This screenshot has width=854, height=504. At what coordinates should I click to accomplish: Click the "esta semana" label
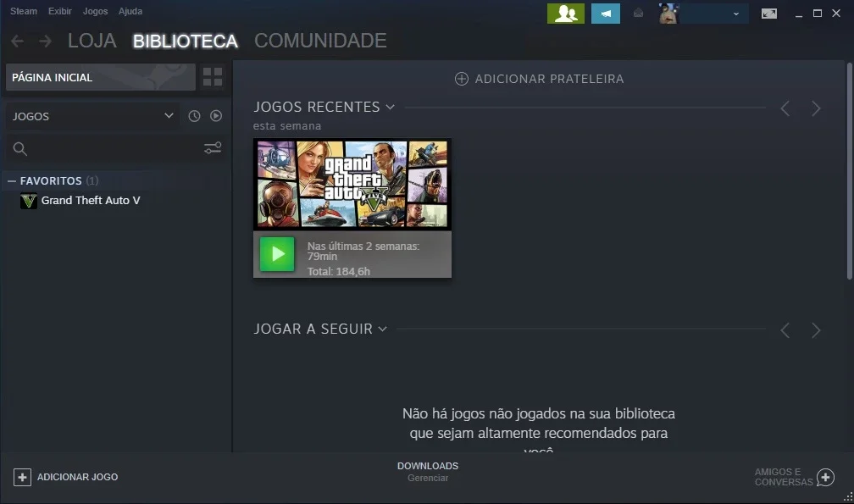tap(287, 126)
